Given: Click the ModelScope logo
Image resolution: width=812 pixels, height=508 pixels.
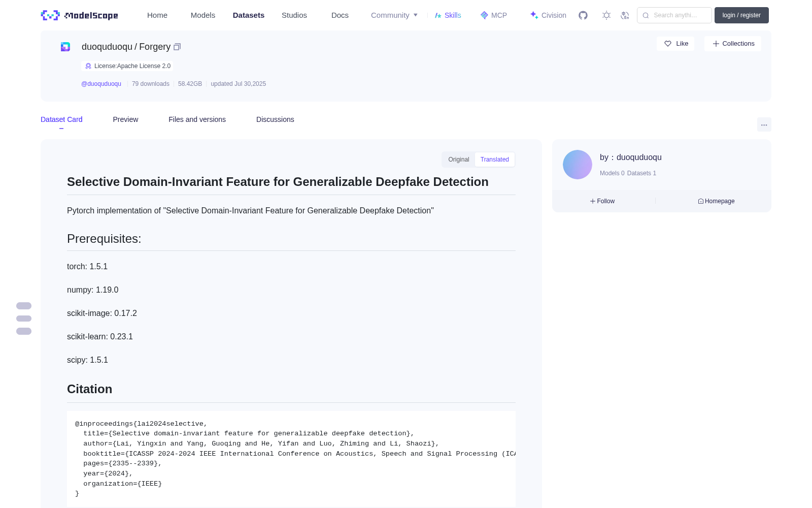Looking at the screenshot, I should click(79, 15).
